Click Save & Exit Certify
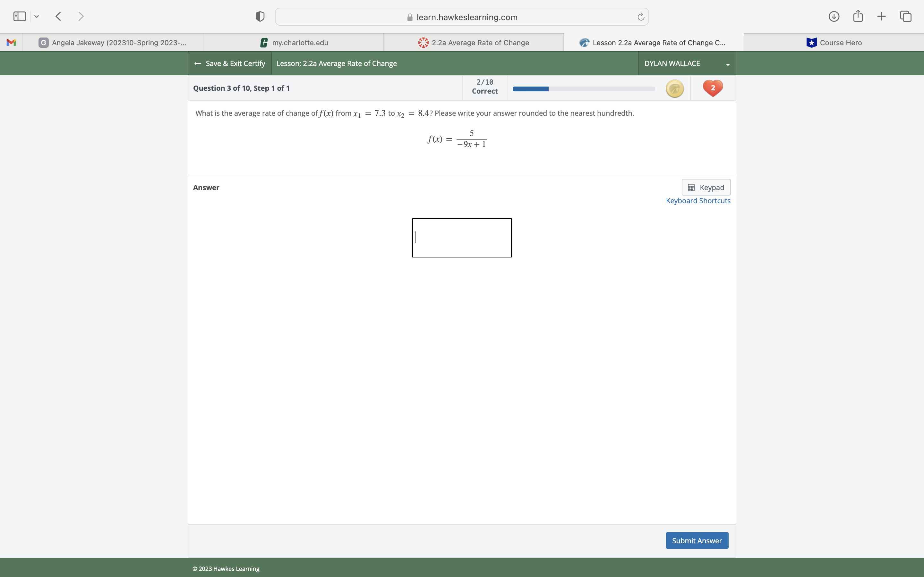The width and height of the screenshot is (924, 577). tap(230, 63)
